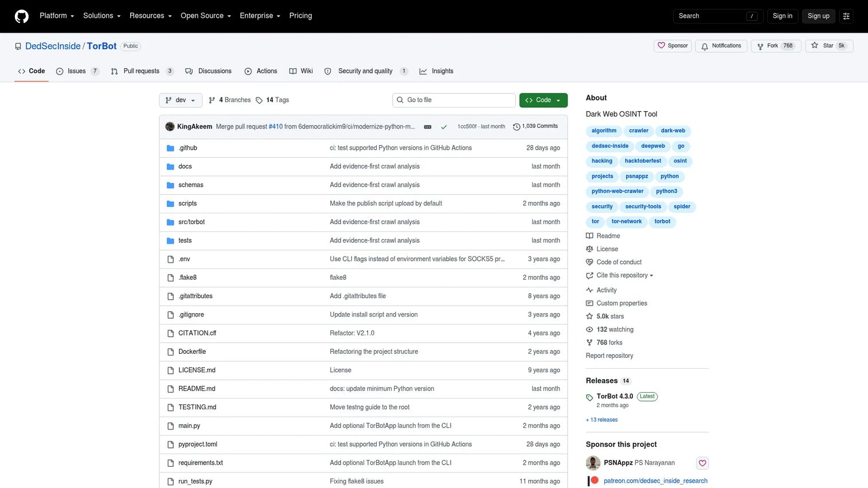Open the 1,039 Commits history
The height and width of the screenshot is (488, 868).
click(x=535, y=126)
